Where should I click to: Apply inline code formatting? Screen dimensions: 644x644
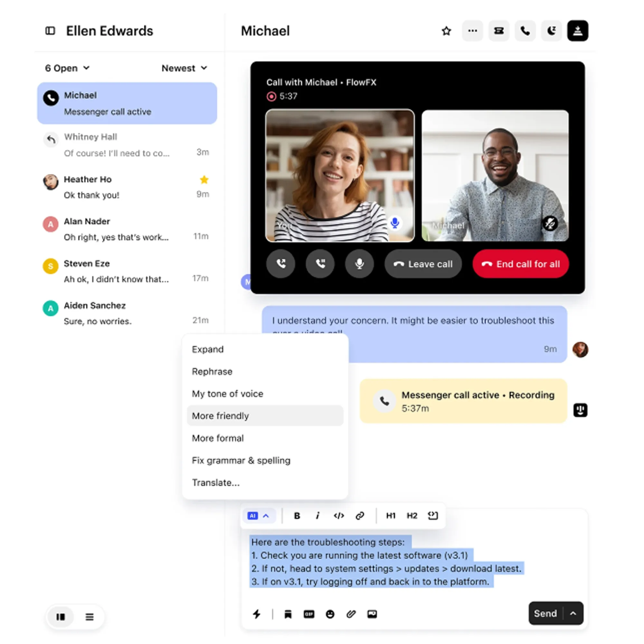tap(339, 516)
